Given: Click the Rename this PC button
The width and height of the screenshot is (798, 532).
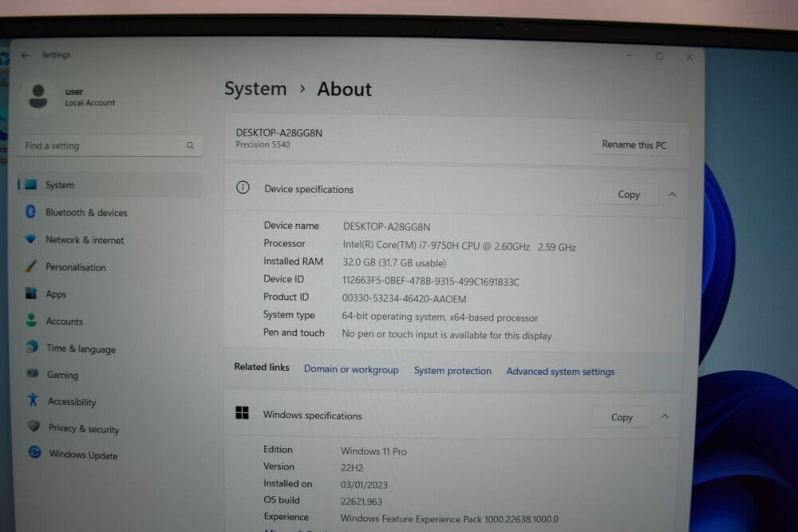Looking at the screenshot, I should coord(634,144).
